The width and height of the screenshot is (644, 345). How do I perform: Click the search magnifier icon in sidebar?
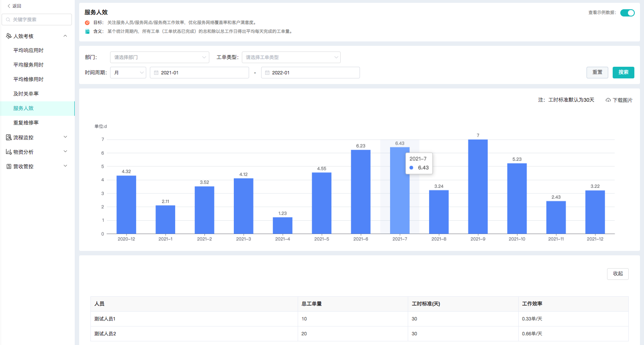point(8,20)
